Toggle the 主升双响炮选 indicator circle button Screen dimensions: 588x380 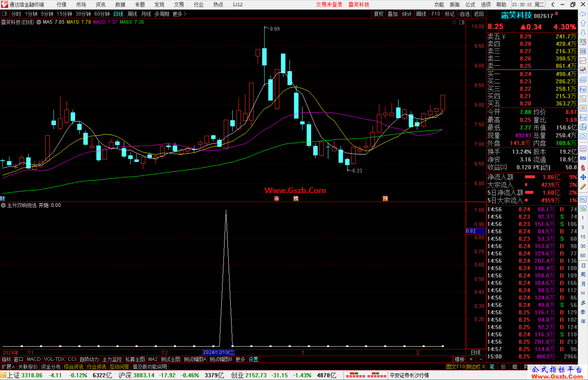[x=3, y=205]
